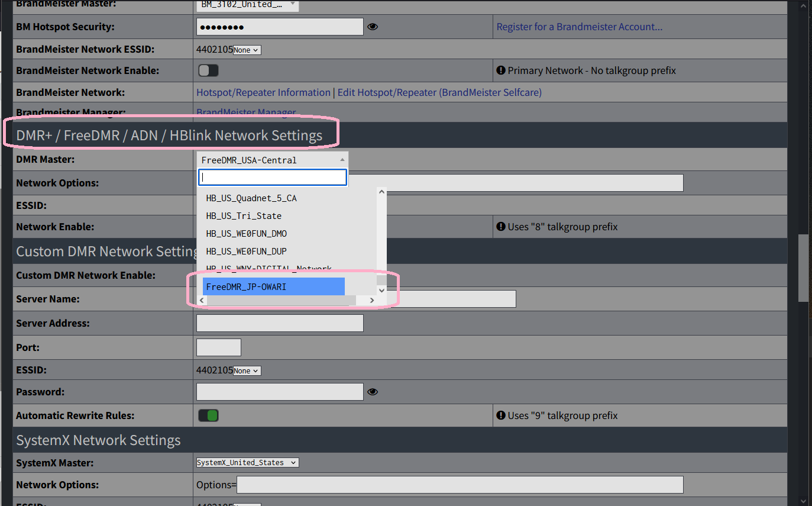812x506 pixels.
Task: Click the SystemX Network Settings heading
Action: point(99,440)
